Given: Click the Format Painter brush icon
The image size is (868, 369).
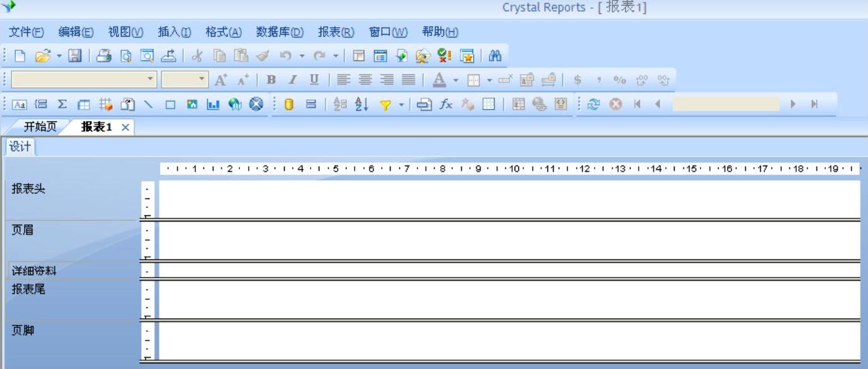Looking at the screenshot, I should (x=263, y=56).
